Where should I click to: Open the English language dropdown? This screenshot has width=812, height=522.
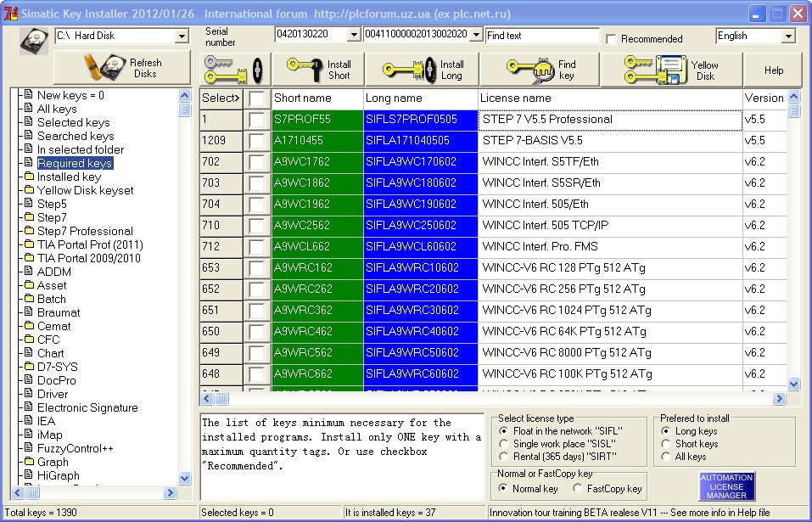click(x=788, y=36)
